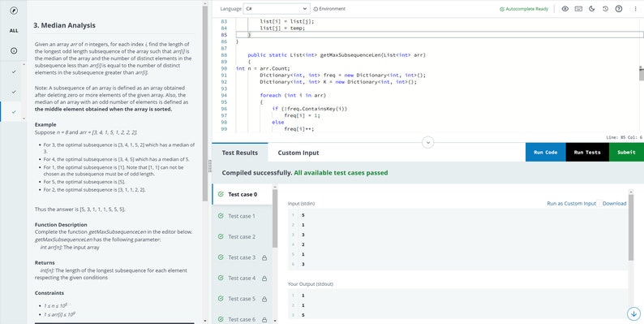Open the three-dot more options menu
The image size is (644, 324).
[x=636, y=9]
